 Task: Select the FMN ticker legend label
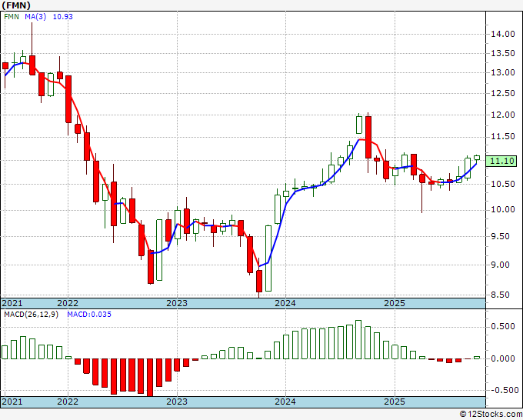tap(12, 17)
